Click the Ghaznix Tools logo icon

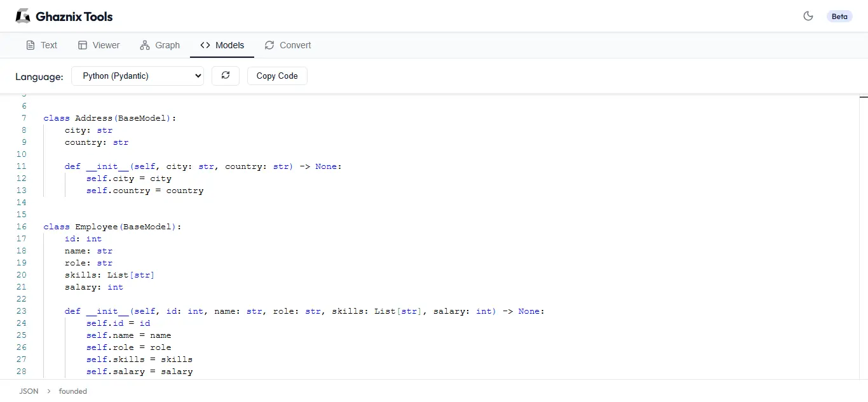point(22,16)
